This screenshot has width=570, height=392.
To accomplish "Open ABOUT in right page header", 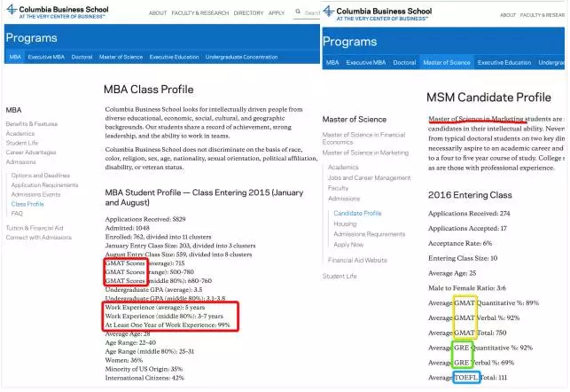I will coord(508,15).
